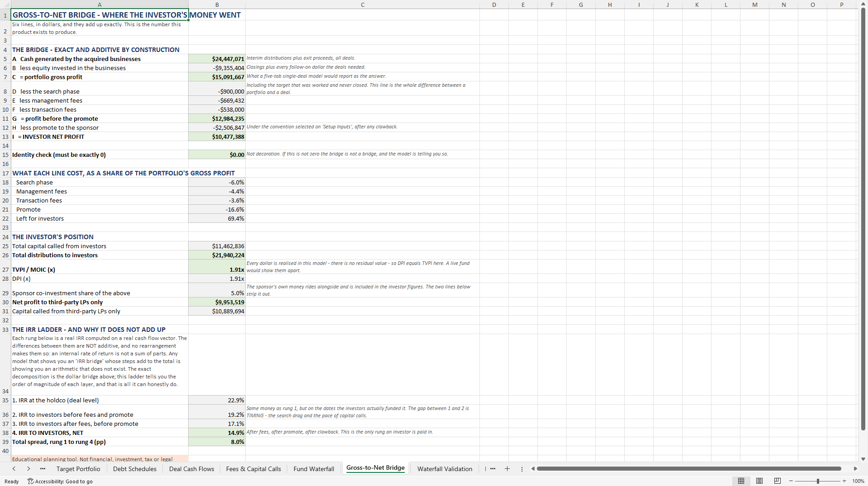Select column B header
This screenshot has height=486, width=868.
coord(217,5)
